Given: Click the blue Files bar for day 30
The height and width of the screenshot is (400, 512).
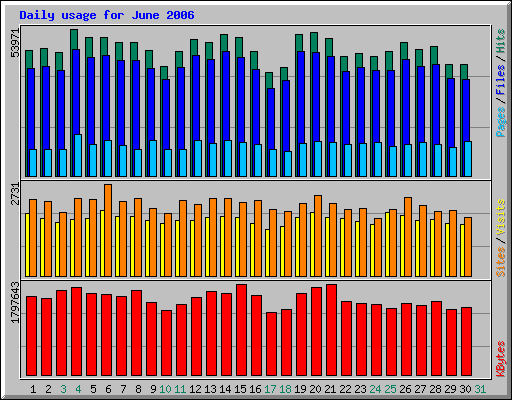Looking at the screenshot, I should coord(466,110).
